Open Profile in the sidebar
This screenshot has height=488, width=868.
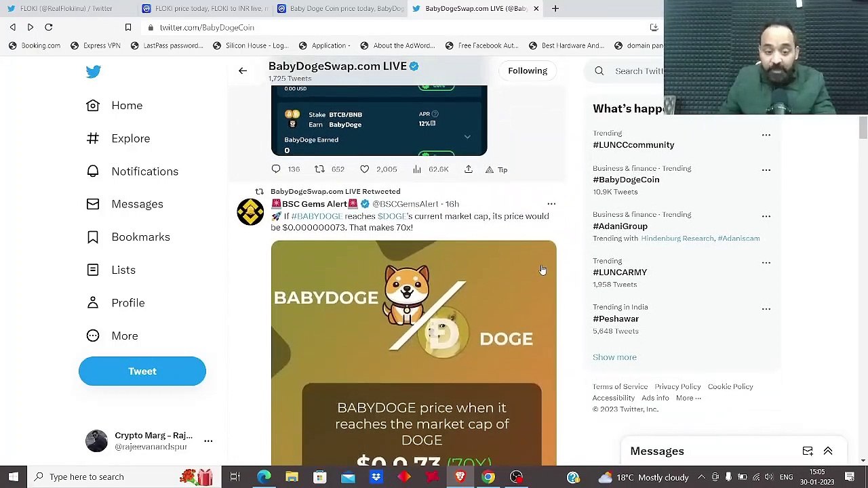[x=115, y=303]
